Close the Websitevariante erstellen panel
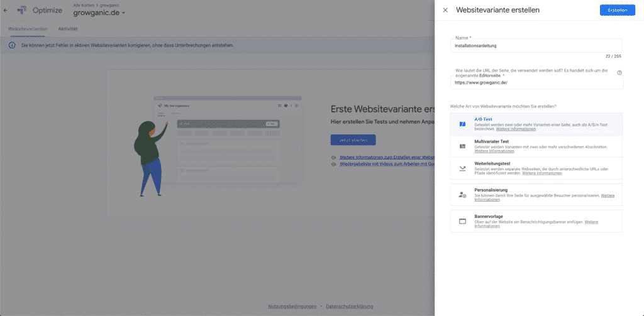This screenshot has height=316, width=644. click(445, 10)
